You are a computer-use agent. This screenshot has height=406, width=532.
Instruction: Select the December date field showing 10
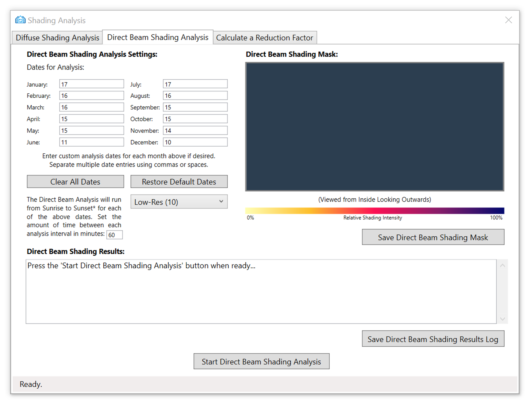coord(195,142)
